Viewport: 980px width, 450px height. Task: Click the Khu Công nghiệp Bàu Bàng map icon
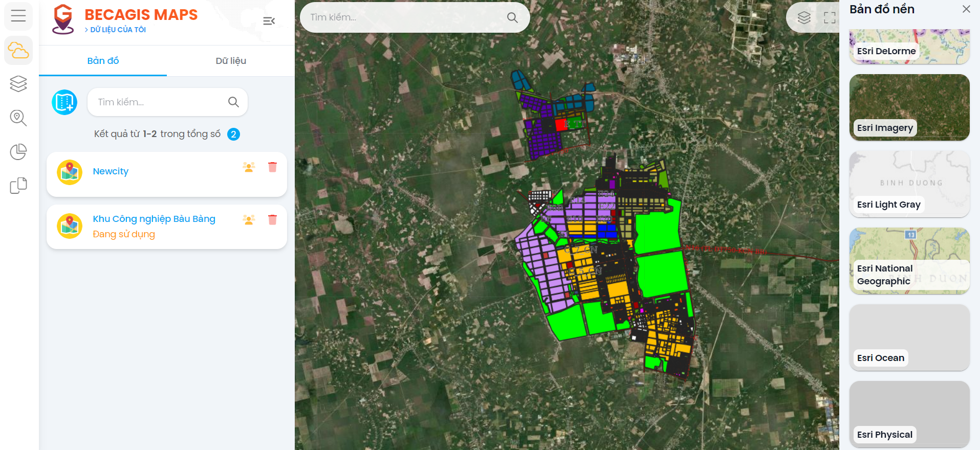point(70,226)
